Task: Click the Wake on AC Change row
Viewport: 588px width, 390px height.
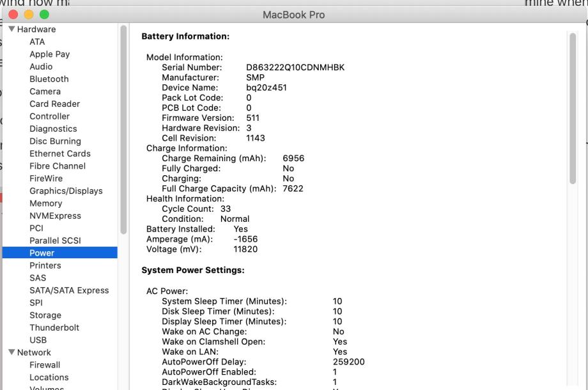Action: pos(252,331)
